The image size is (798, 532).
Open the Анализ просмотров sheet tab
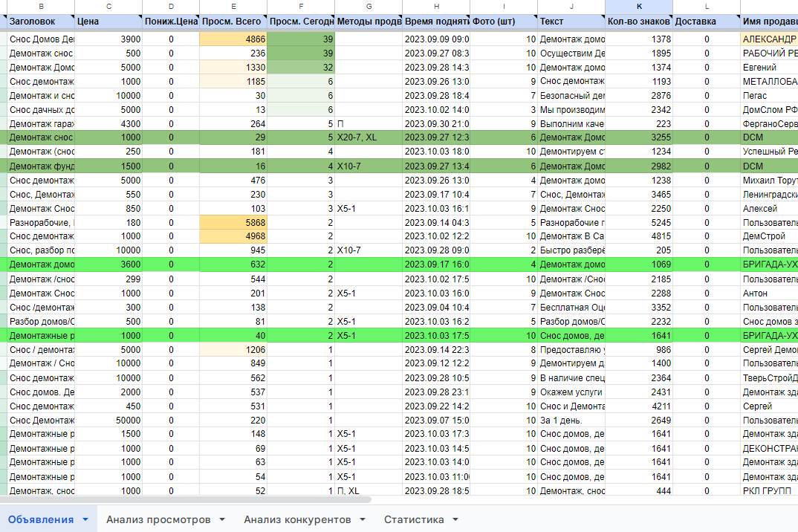coord(158,519)
